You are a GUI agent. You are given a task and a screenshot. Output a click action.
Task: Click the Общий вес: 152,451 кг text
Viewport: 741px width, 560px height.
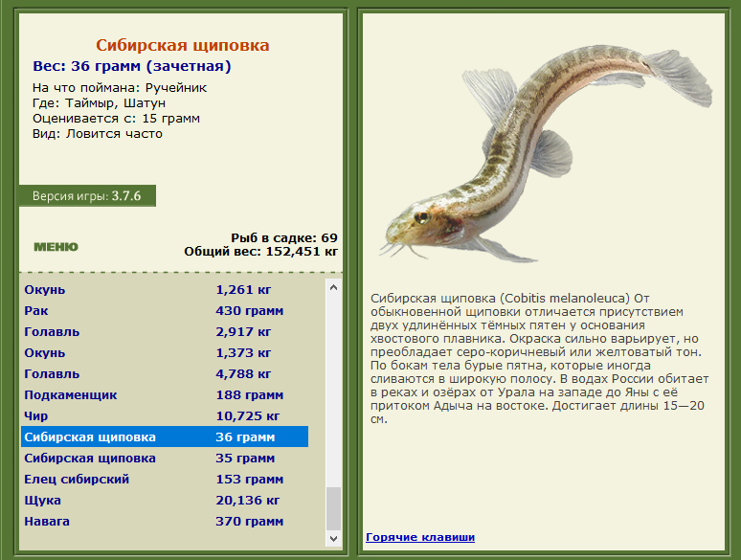point(260,252)
